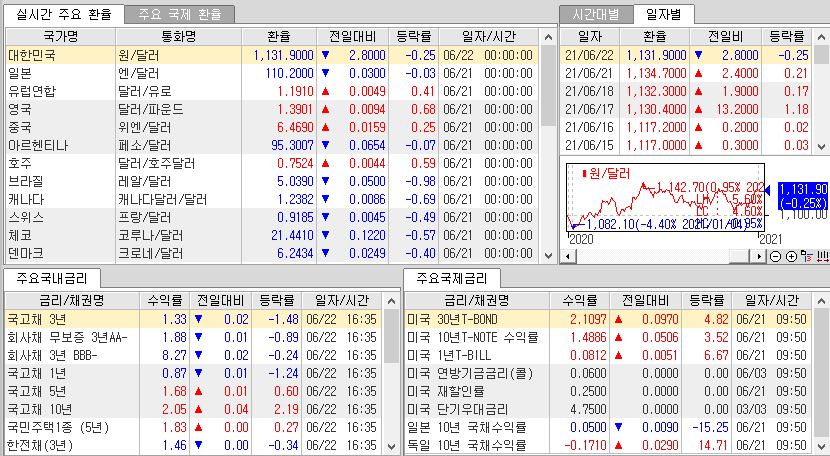This screenshot has width=830, height=456.
Task: Select the 아르헨티나 row
Action: pyautogui.click(x=273, y=145)
